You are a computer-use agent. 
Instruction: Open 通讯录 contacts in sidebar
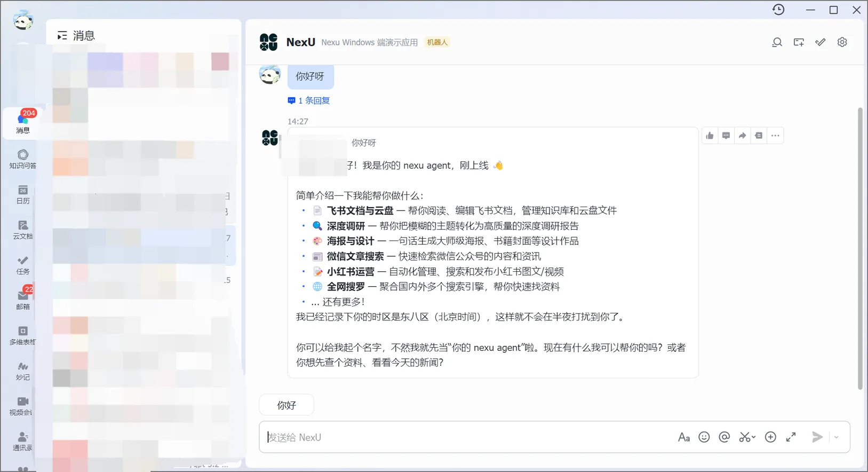click(23, 441)
